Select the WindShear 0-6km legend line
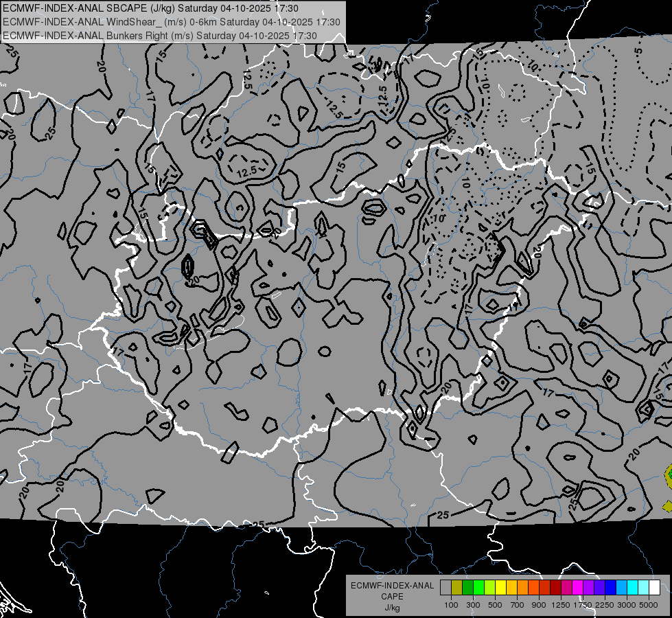This screenshot has height=618, width=672. coord(171,22)
